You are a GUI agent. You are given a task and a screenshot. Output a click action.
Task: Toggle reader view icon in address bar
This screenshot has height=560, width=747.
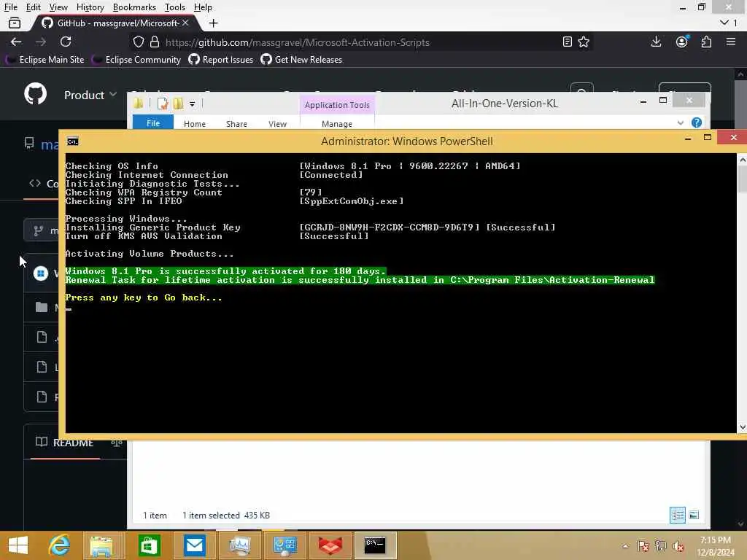(567, 42)
